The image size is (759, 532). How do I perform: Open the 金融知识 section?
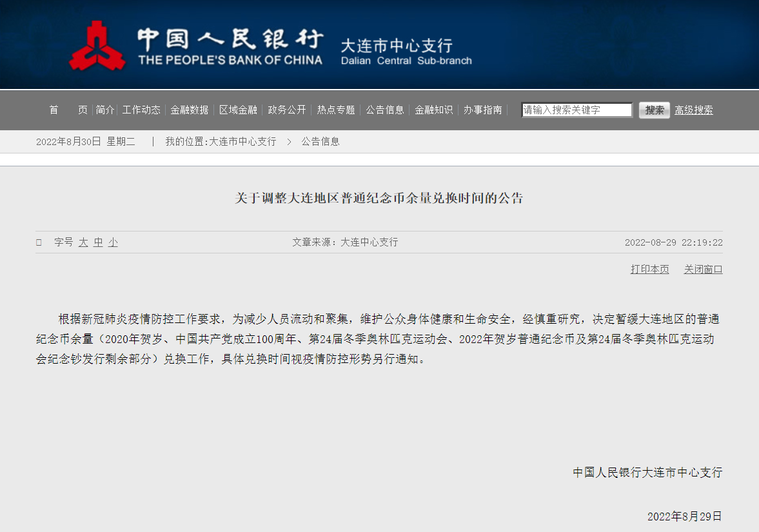(433, 110)
